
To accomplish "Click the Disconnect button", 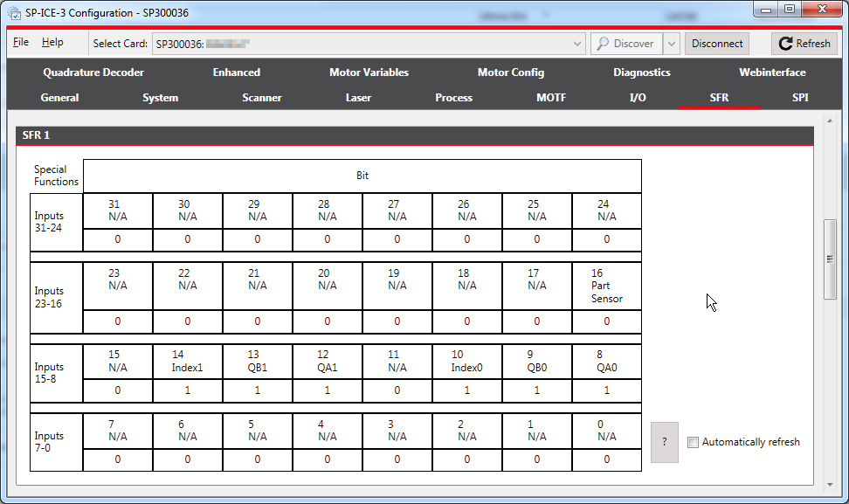I will (716, 43).
